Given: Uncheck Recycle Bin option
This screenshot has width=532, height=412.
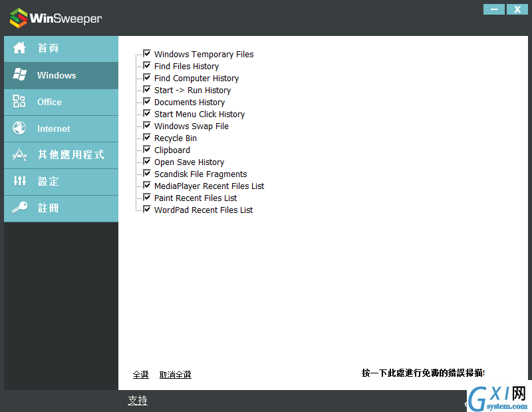Looking at the screenshot, I should pyautogui.click(x=147, y=137).
